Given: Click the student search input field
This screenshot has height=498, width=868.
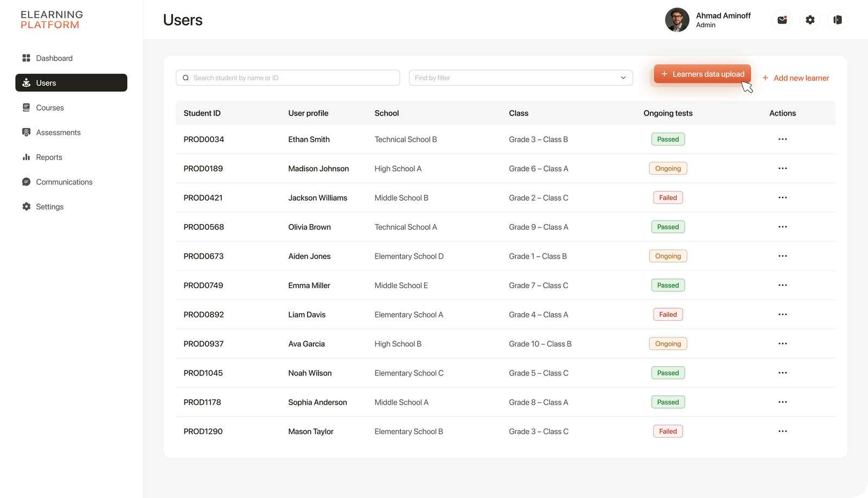Looking at the screenshot, I should point(293,78).
